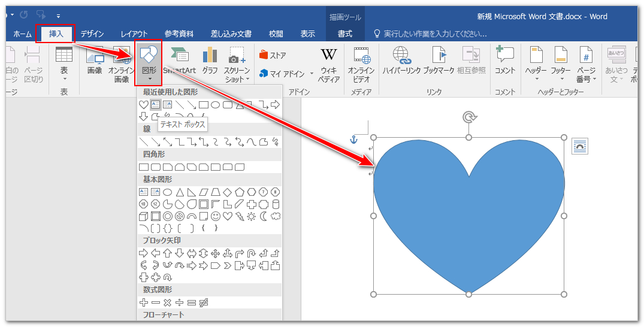Image resolution: width=644 pixels, height=327 pixels.
Task: Expand the スクリーンショット dropdown
Action: click(x=237, y=63)
